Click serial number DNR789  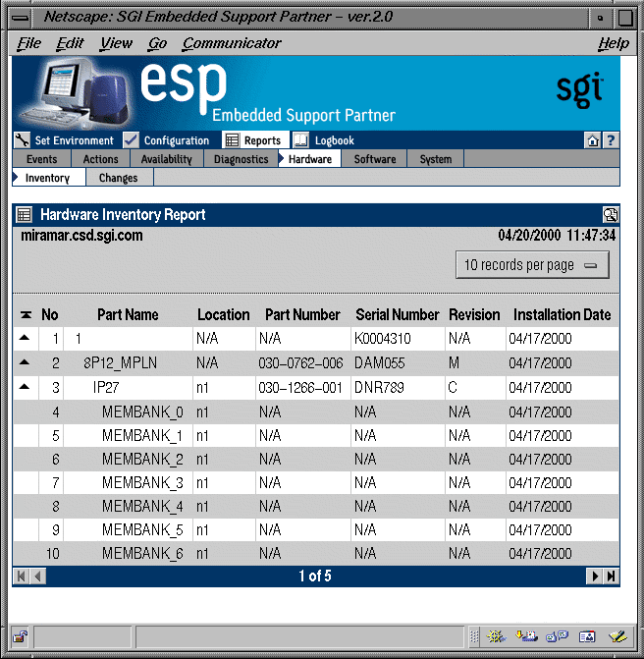[379, 387]
